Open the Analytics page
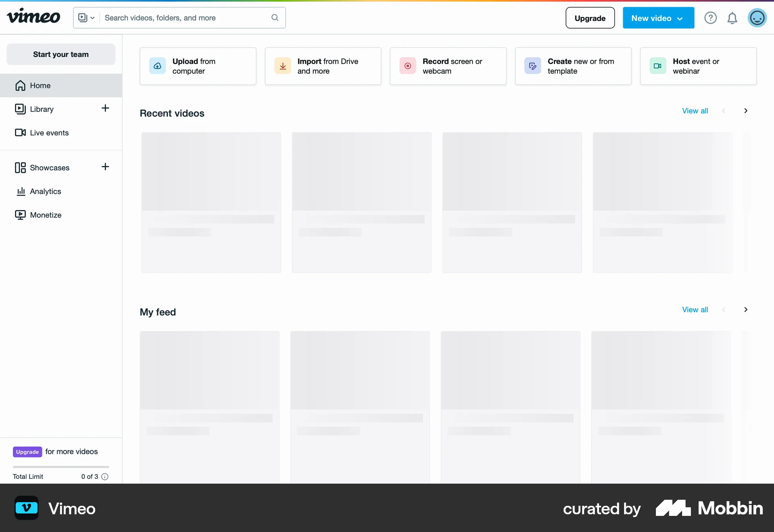Screen dimensions: 774x532 pyautogui.click(x=46, y=191)
